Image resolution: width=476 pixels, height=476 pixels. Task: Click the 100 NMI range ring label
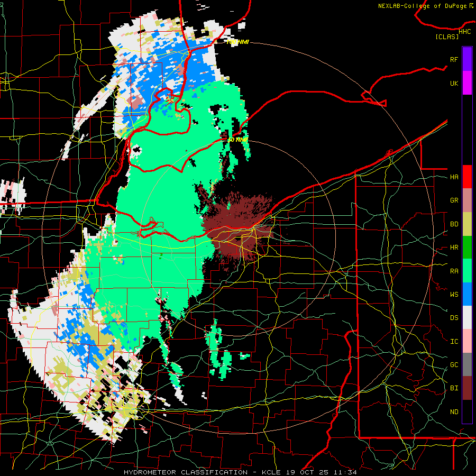click(x=237, y=42)
